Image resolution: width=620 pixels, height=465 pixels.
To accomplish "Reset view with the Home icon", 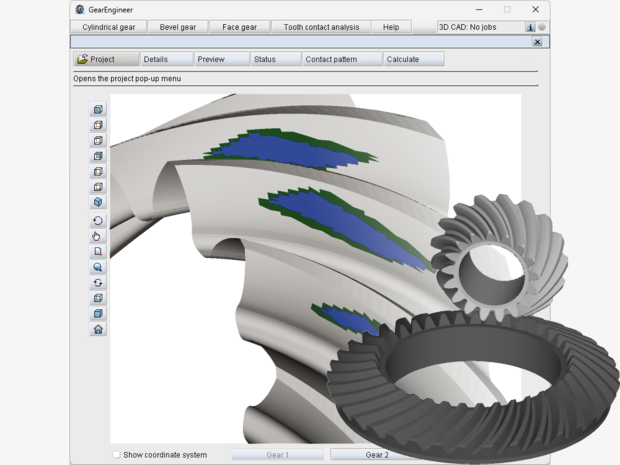I will tap(98, 329).
